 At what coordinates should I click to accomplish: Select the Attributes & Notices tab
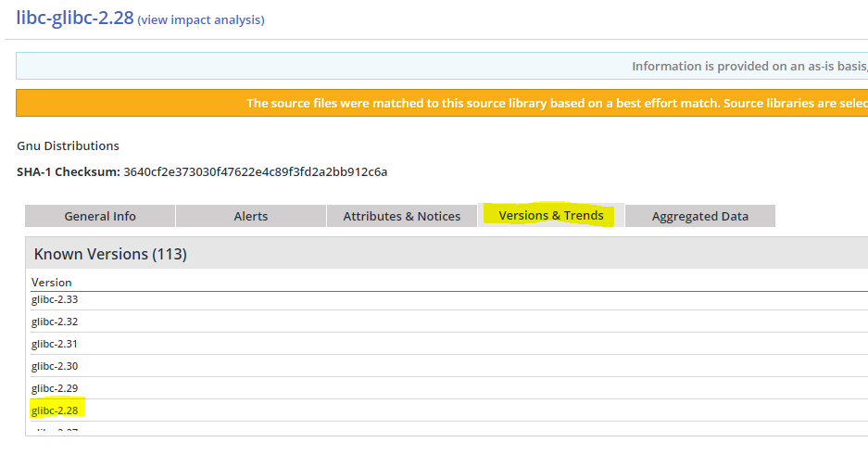click(x=402, y=216)
